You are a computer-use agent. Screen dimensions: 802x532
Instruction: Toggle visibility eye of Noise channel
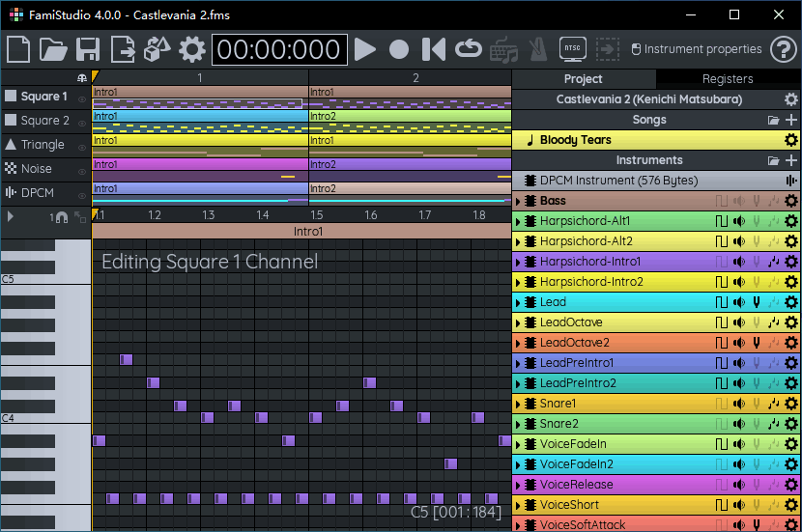82,171
